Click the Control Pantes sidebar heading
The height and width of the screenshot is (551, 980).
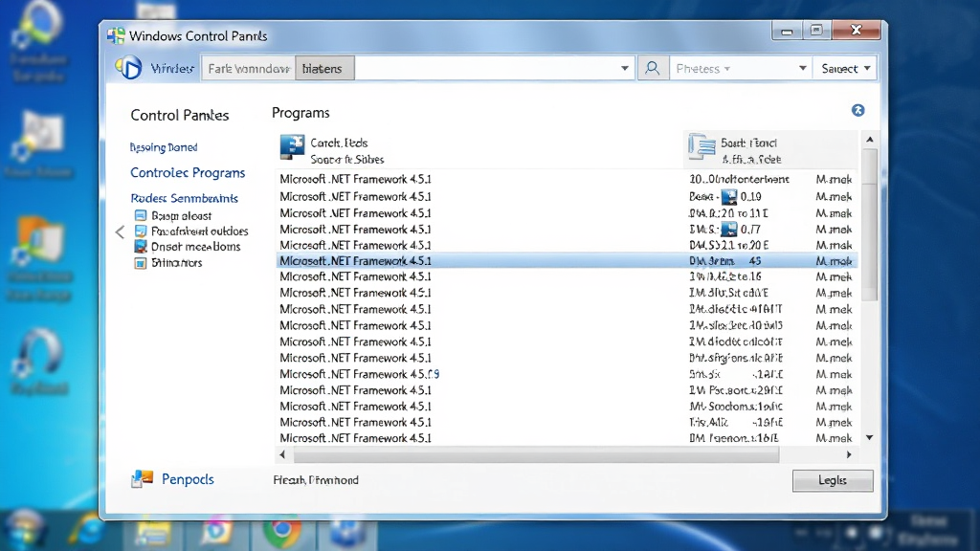[180, 115]
